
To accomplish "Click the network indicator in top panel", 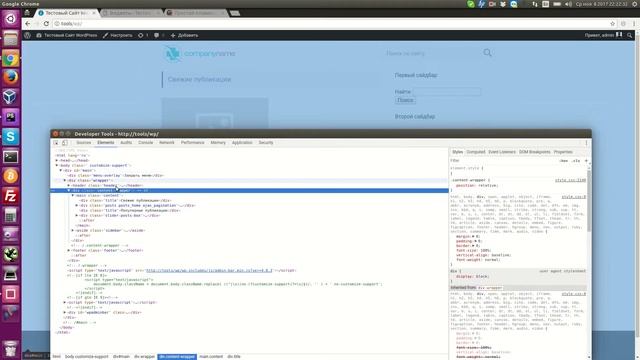I will click(535, 4).
